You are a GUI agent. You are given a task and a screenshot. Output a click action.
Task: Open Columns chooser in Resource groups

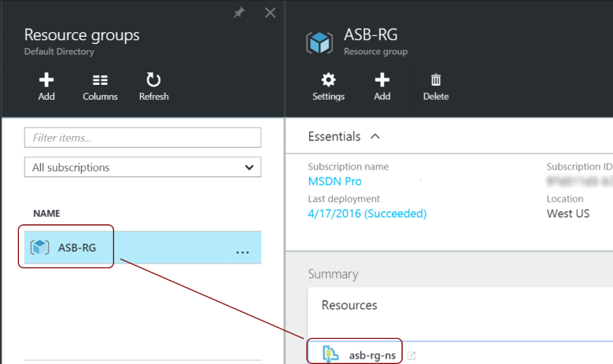(x=100, y=86)
